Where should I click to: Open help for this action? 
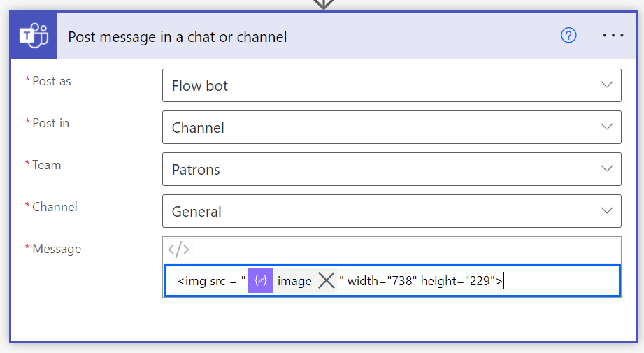point(568,36)
